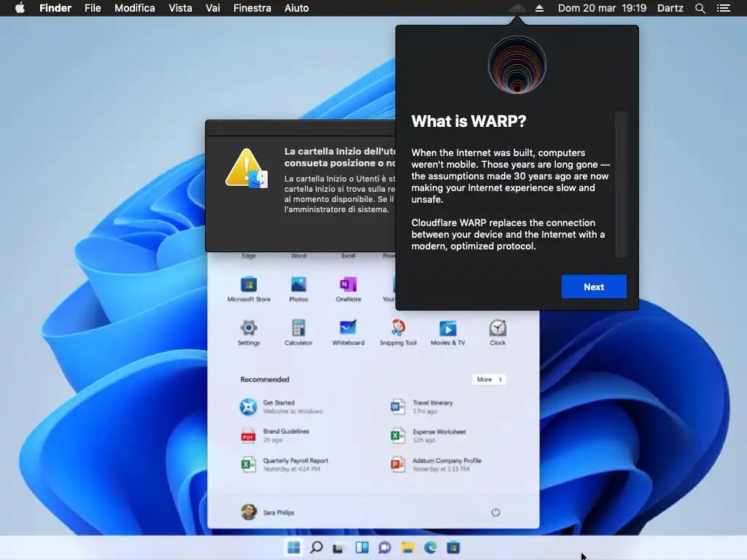This screenshot has width=747, height=560.
Task: Click the taskbar Search magnifier
Action: coord(317,548)
